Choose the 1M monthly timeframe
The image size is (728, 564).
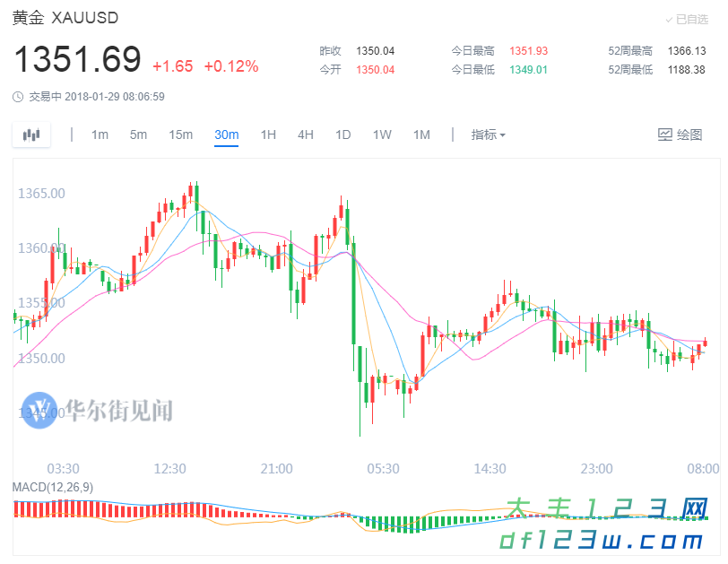pos(421,134)
